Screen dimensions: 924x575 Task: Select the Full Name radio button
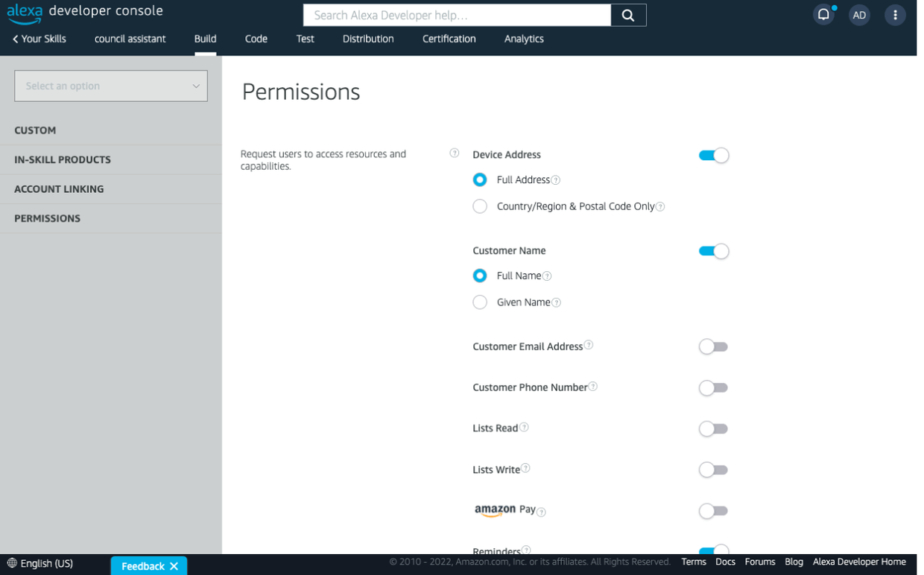[480, 276]
